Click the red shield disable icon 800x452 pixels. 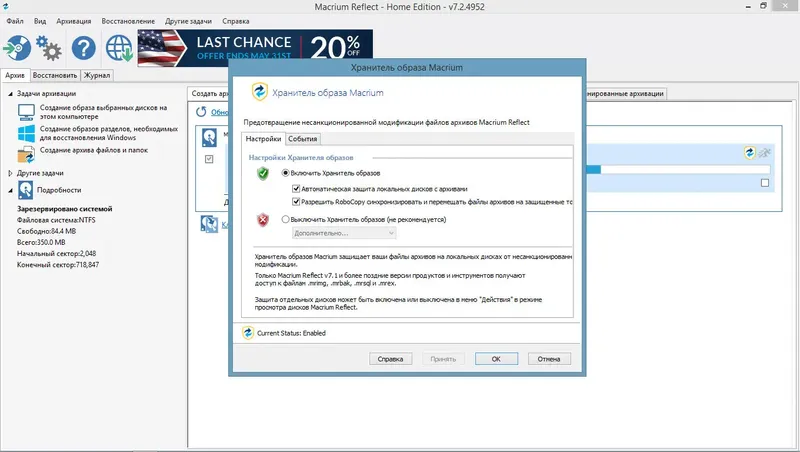click(x=263, y=220)
